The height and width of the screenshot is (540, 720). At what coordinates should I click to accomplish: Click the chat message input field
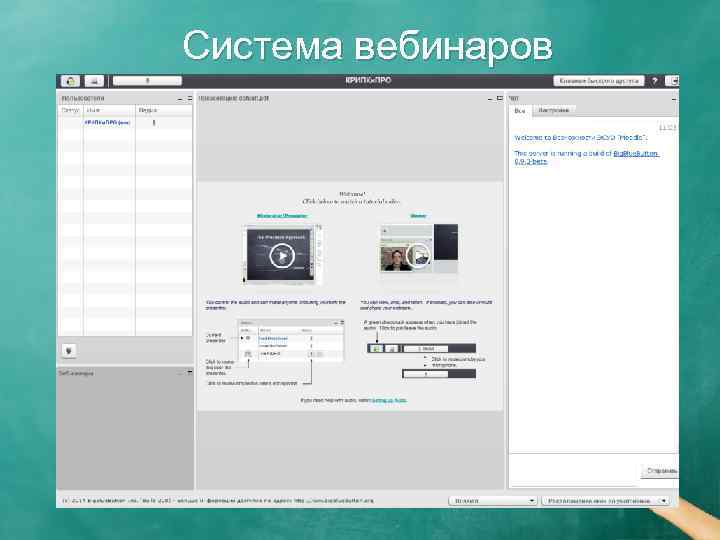coord(574,471)
